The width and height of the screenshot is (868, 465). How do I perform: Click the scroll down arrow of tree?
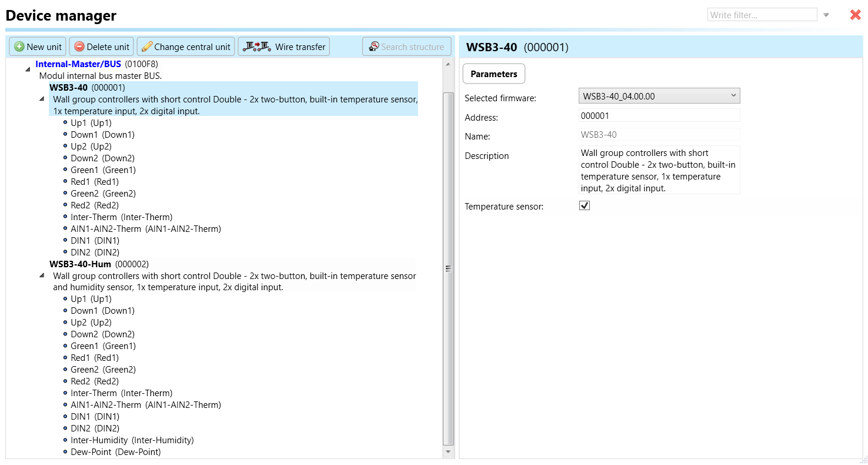pyautogui.click(x=448, y=452)
